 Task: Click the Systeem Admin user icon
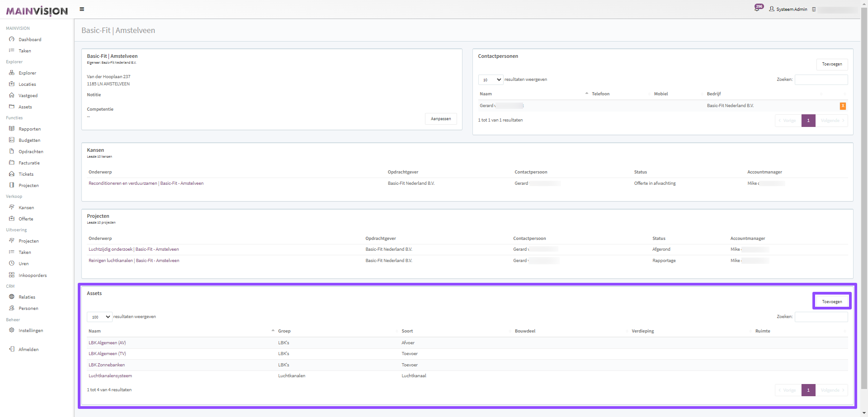pyautogui.click(x=772, y=9)
